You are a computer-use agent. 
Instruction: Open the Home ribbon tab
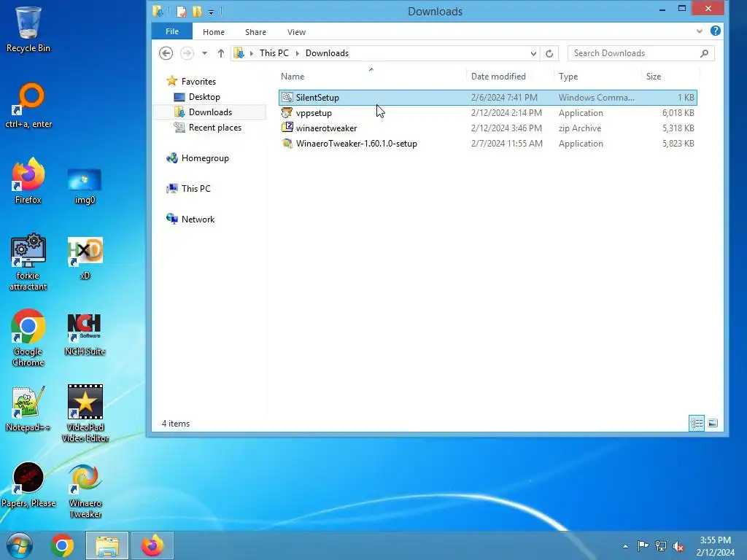pyautogui.click(x=214, y=32)
